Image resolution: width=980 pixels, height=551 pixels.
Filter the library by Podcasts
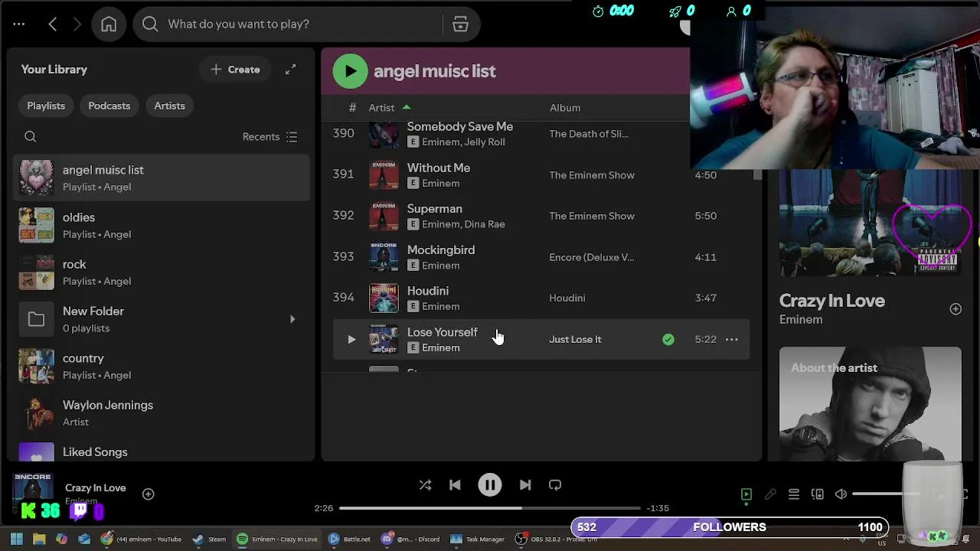pyautogui.click(x=109, y=106)
